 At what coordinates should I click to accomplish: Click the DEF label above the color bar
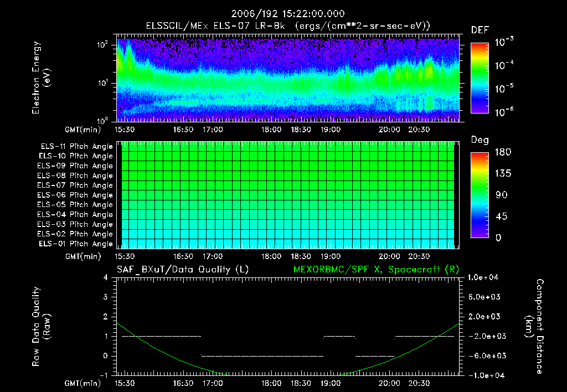(x=480, y=30)
